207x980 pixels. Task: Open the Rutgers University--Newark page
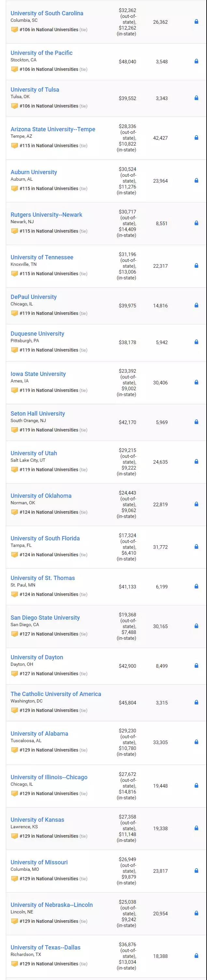click(x=47, y=214)
